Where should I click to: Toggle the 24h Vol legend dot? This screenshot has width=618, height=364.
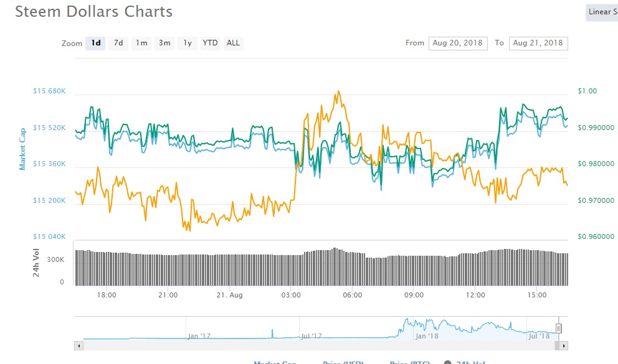(x=447, y=362)
